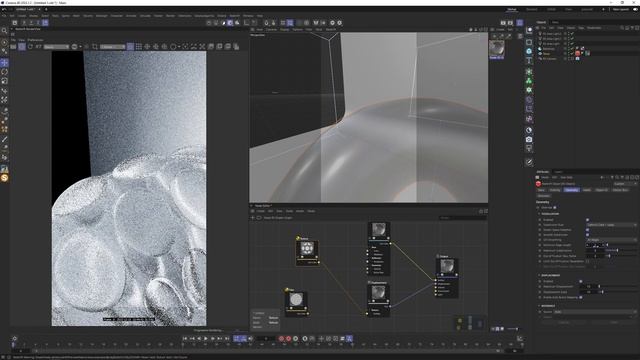The width and height of the screenshot is (640, 360).
Task: Add a Camera object from right palette
Action: 529,140
